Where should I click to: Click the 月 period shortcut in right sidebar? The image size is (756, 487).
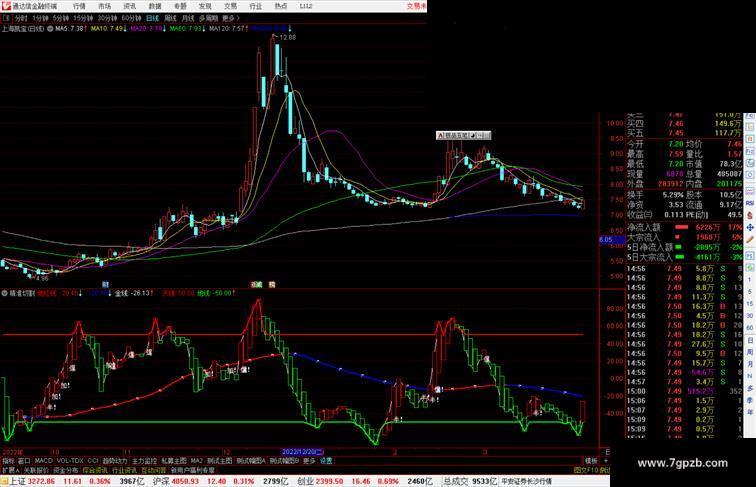tap(750, 364)
